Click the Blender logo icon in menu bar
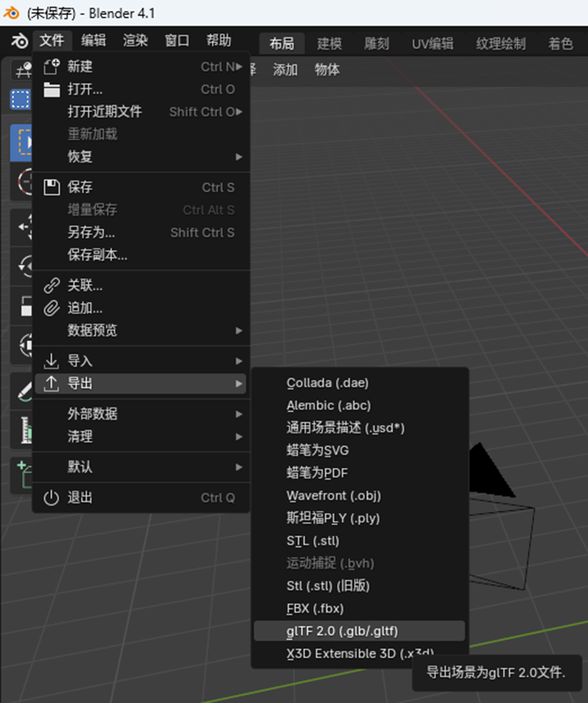The height and width of the screenshot is (703, 588). [x=20, y=41]
